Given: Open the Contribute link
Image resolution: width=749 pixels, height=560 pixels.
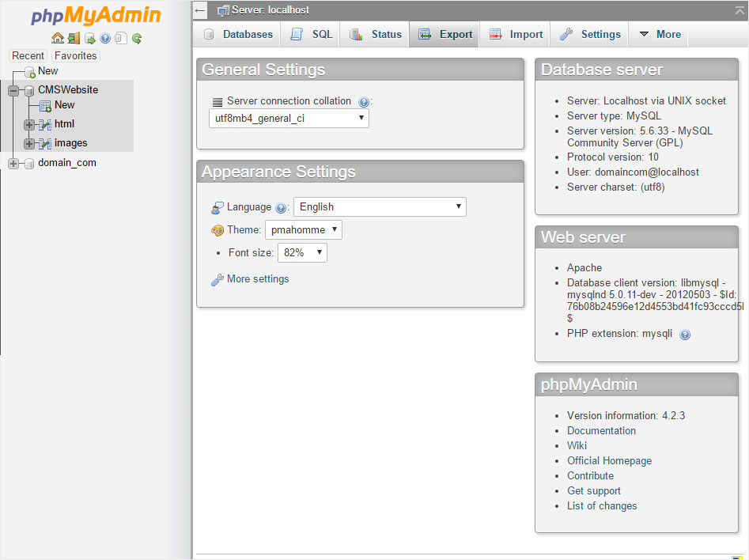Looking at the screenshot, I should 590,476.
